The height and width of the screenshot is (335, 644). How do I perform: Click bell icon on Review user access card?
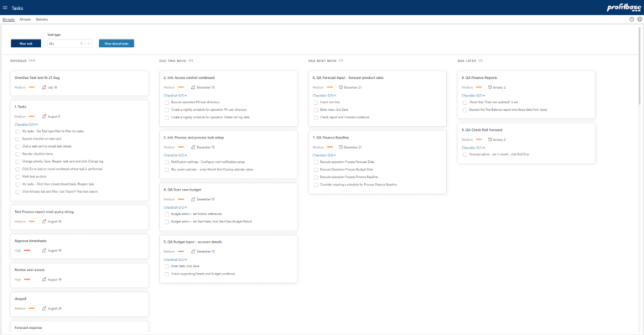44,279
